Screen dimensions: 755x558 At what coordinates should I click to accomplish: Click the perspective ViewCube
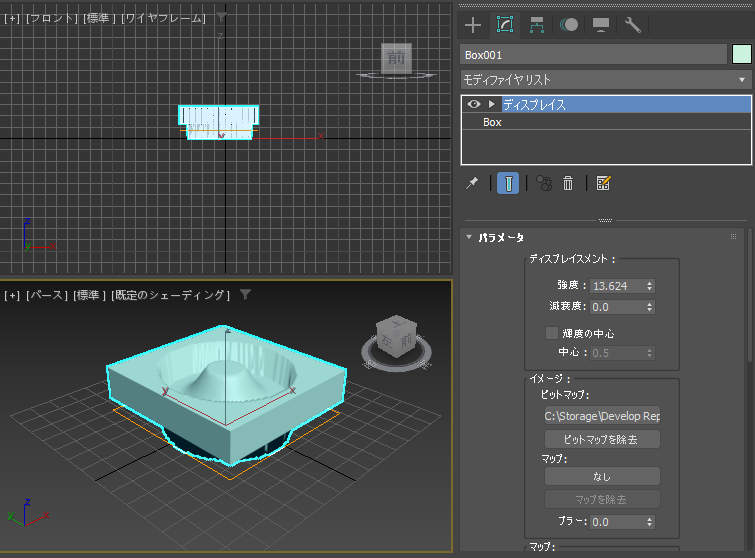(396, 337)
